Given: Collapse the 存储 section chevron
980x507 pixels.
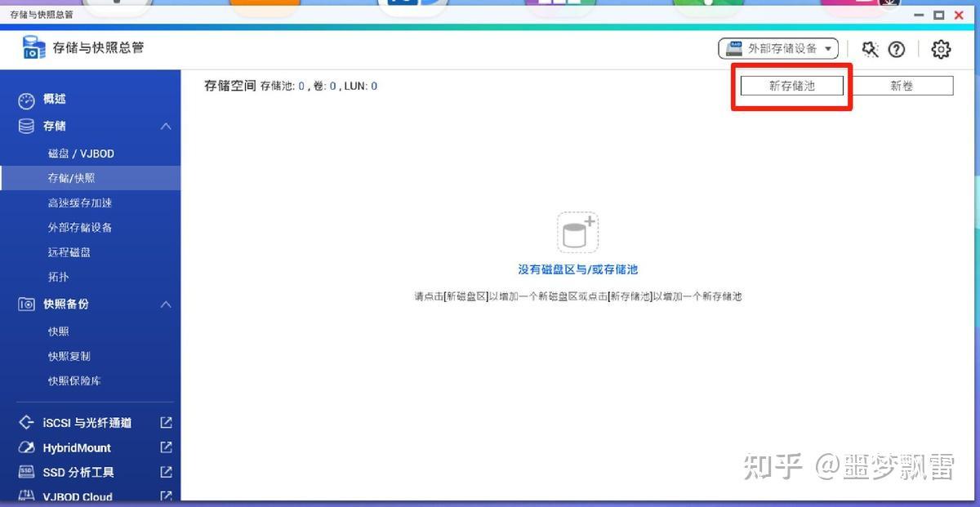Looking at the screenshot, I should click(x=166, y=127).
